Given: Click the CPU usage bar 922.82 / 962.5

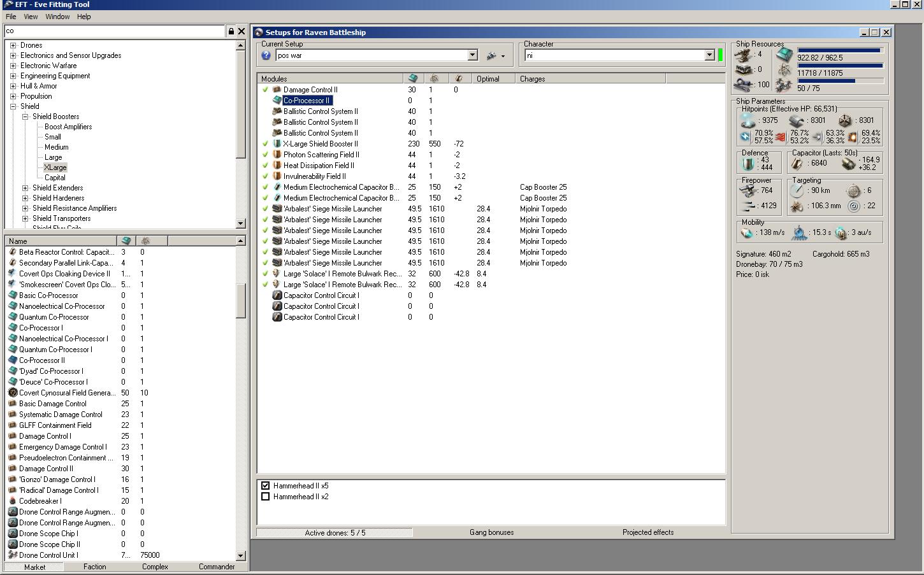Looking at the screenshot, I should [840, 50].
